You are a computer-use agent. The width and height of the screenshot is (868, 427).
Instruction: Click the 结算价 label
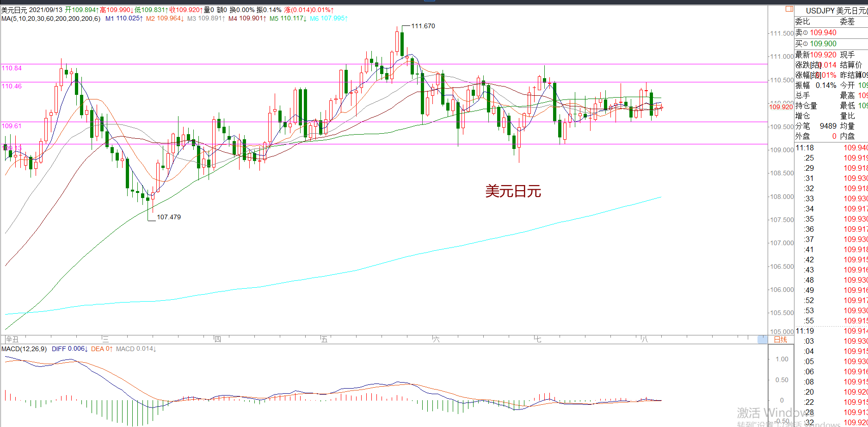(851, 65)
